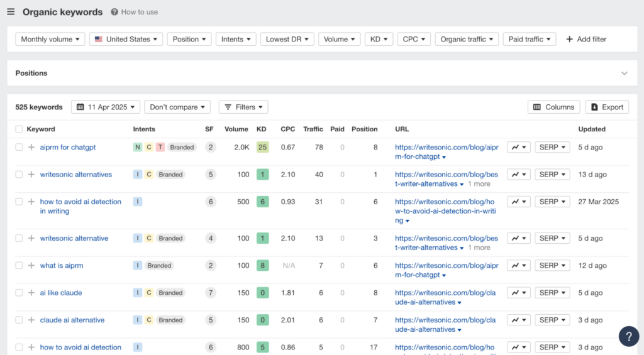Add writesonic alternative keyword with plus icon
Viewport: 644px width, 355px height.
pos(31,238)
